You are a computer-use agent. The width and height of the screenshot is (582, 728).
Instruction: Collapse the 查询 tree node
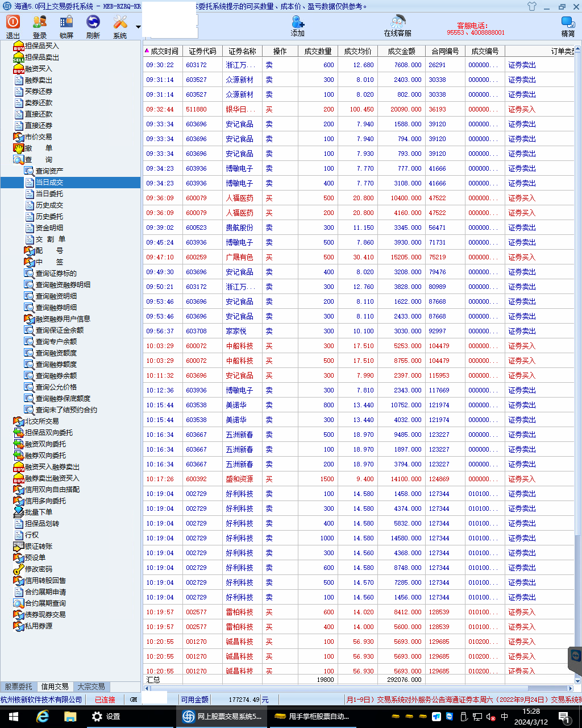tap(38, 159)
